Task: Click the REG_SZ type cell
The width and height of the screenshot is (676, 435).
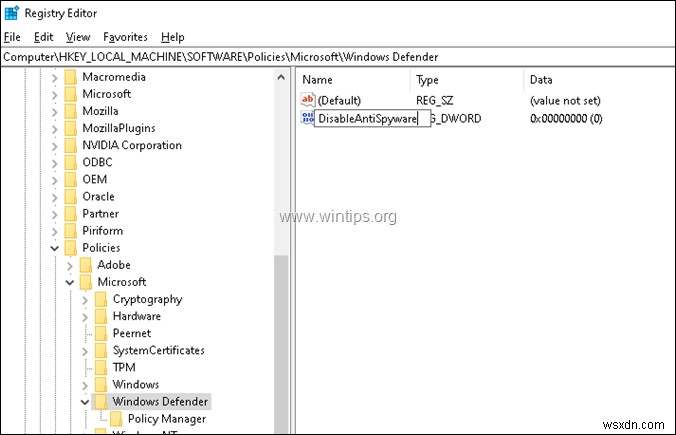Action: coord(435,101)
